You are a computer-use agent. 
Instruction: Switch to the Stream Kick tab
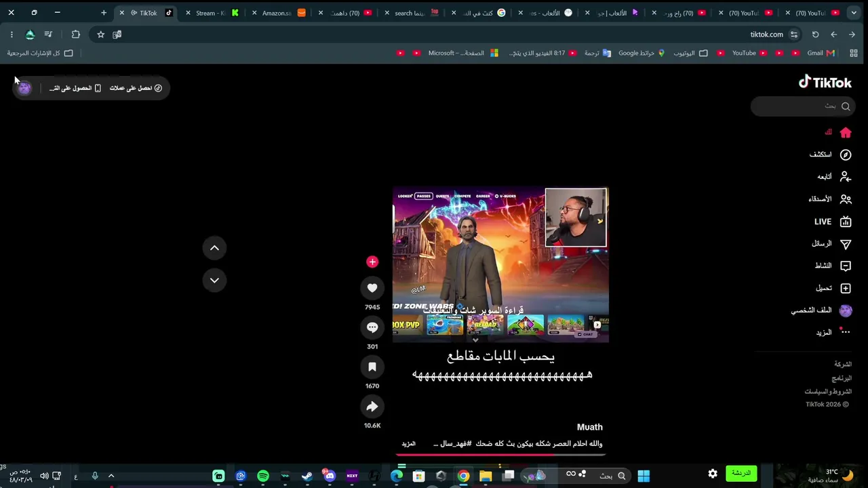pyautogui.click(x=214, y=13)
